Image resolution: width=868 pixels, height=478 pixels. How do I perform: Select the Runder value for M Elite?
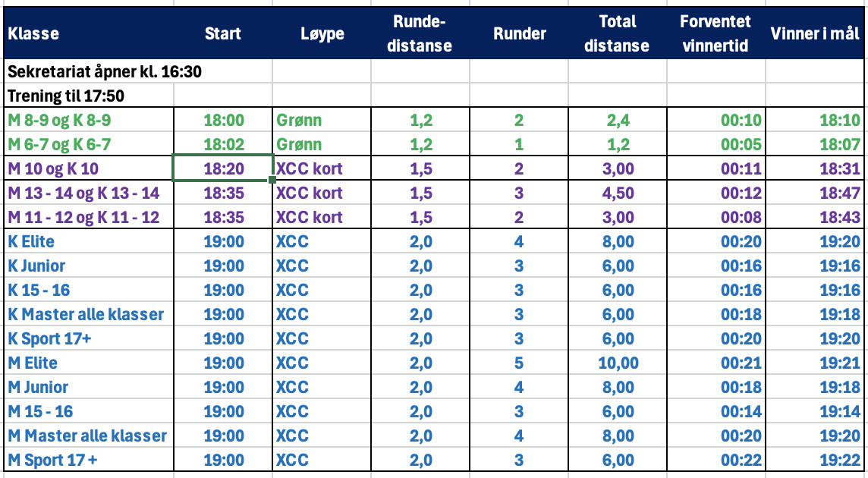point(519,363)
